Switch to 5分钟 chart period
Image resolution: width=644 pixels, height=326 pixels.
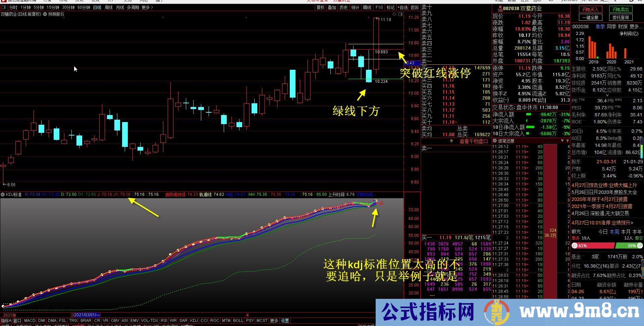coord(39,7)
